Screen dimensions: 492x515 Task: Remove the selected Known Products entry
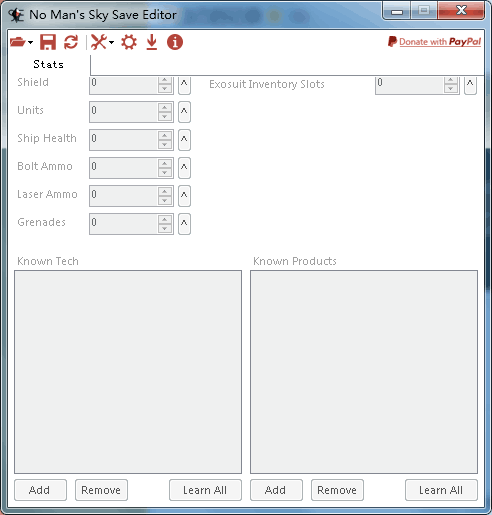337,490
